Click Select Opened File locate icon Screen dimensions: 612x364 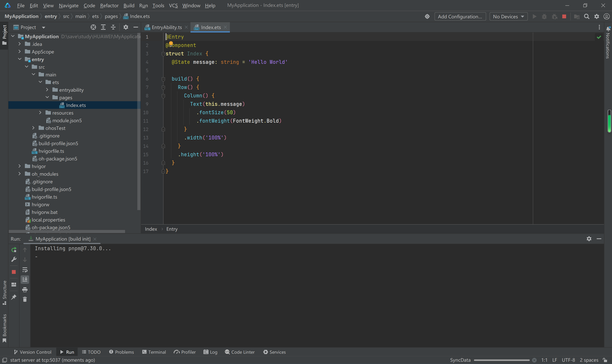(93, 27)
